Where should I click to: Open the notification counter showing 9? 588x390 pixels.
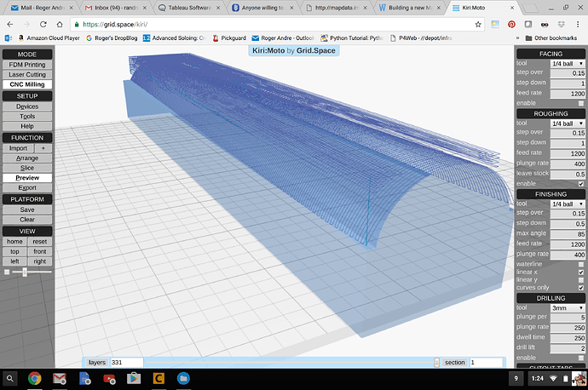pyautogui.click(x=516, y=378)
